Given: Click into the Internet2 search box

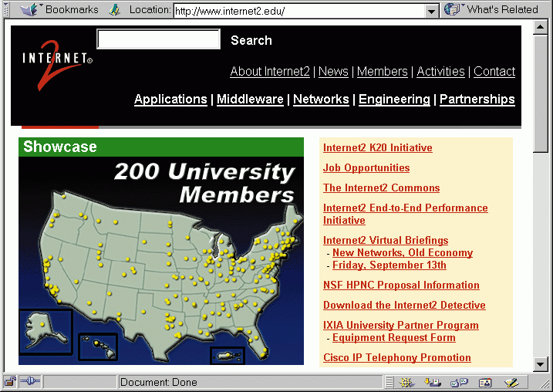Looking at the screenshot, I should click(x=158, y=39).
